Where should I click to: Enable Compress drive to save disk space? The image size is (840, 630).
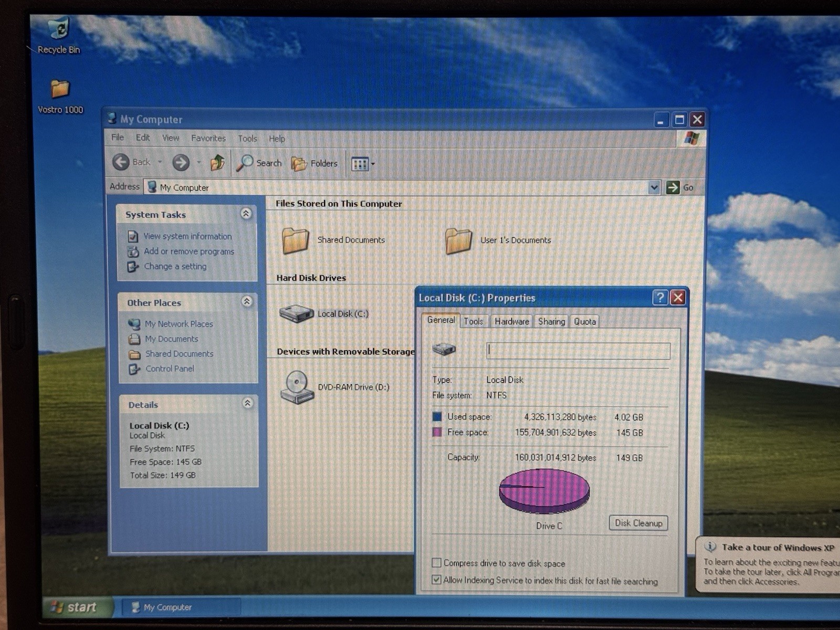click(436, 563)
